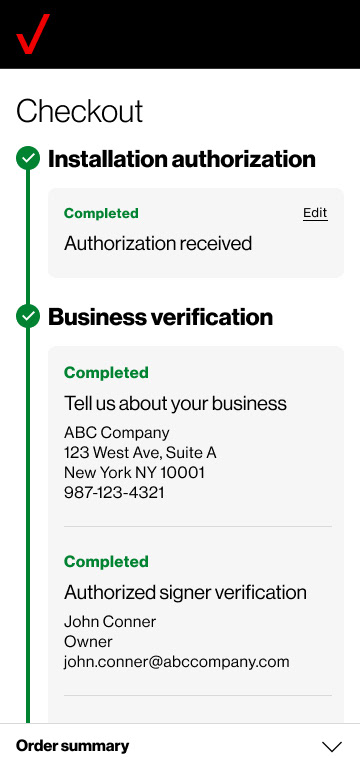This screenshot has width=360, height=767.
Task: Edit the Installation authorization step
Action: [315, 213]
